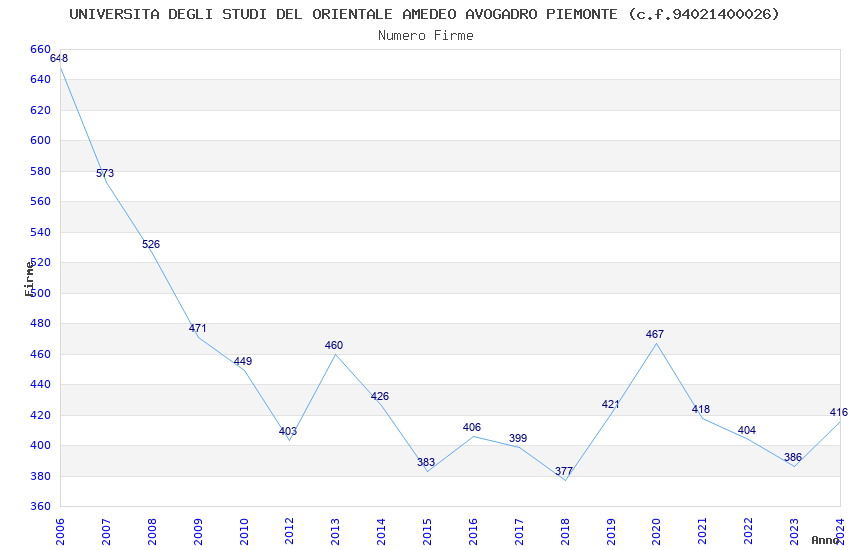Select the 416 data label

click(x=839, y=412)
